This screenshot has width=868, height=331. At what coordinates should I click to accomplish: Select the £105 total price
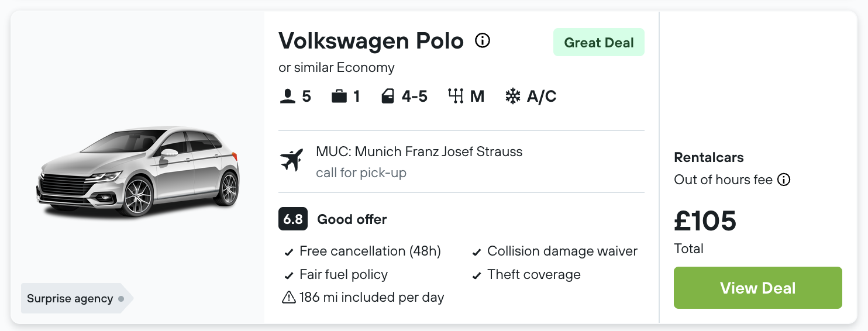[x=705, y=220]
